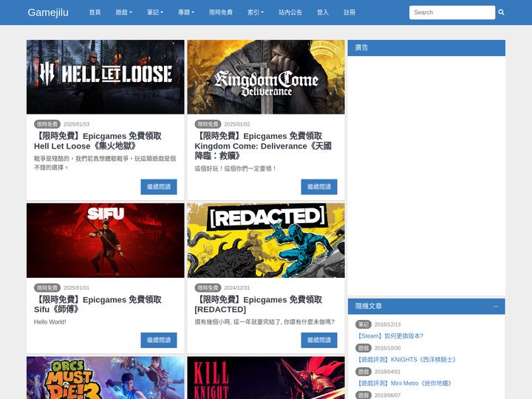Click the 廣告 panel heading

click(361, 48)
